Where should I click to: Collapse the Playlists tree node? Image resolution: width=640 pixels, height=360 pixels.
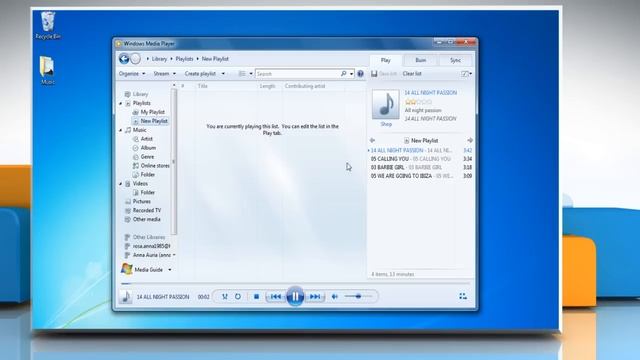pos(121,103)
